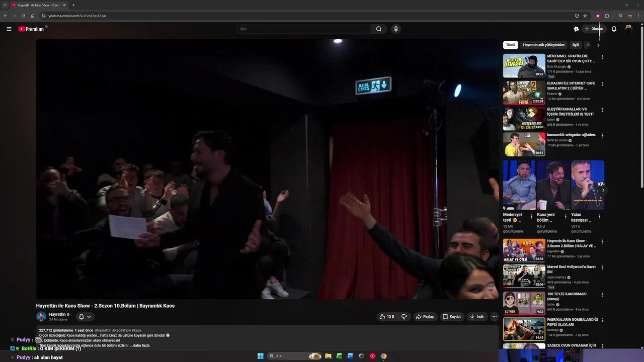Image resolution: width=644 pixels, height=362 pixels.
Task: Bookmark this page with star icon
Action: point(585,16)
